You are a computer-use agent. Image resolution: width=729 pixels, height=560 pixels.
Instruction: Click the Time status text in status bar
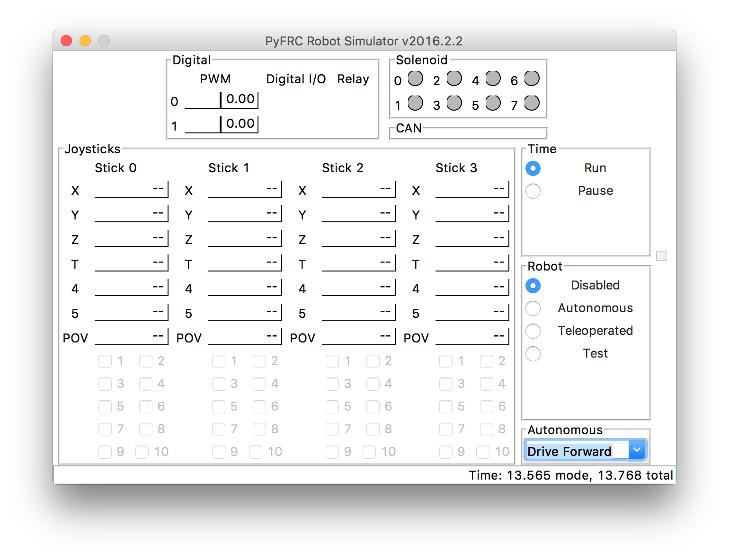pos(571,475)
